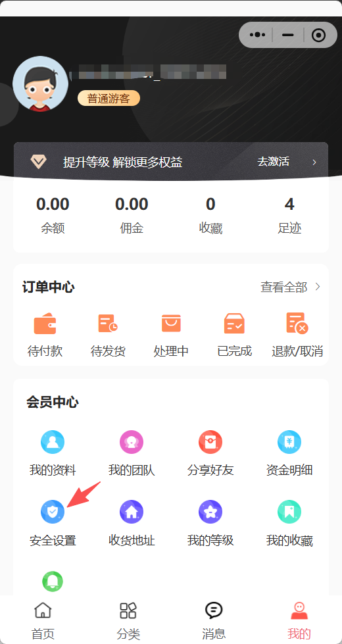
Task: Close the mini-program with the circle target icon
Action: (x=318, y=35)
